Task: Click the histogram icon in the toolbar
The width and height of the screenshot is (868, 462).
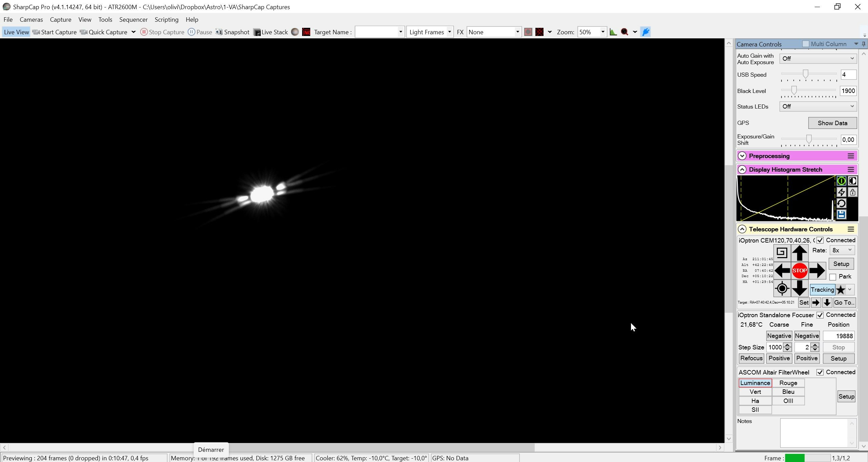Action: [x=613, y=32]
